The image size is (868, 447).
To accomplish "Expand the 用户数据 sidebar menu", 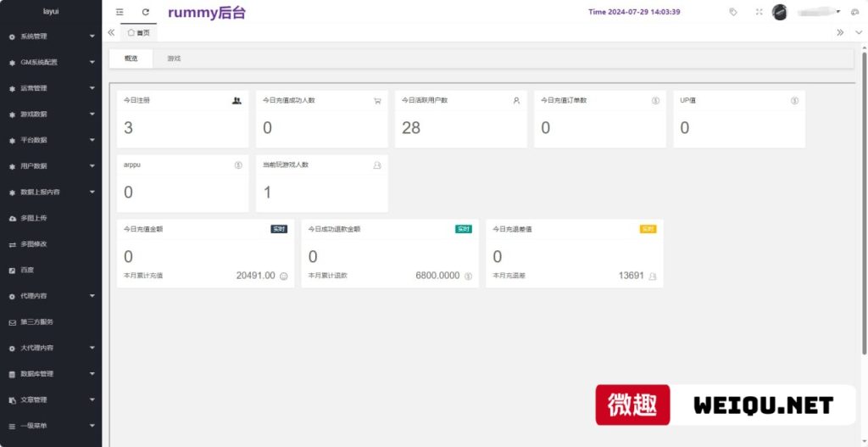I will (51, 166).
